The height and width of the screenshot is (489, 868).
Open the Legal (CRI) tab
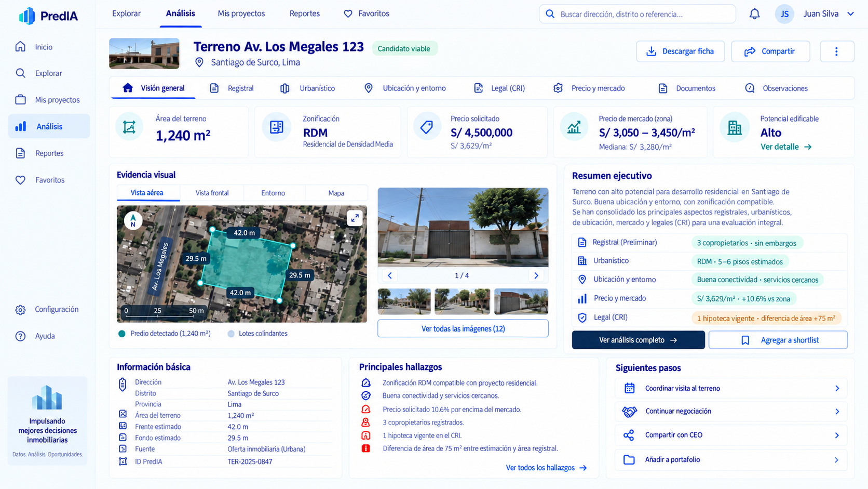click(x=499, y=88)
